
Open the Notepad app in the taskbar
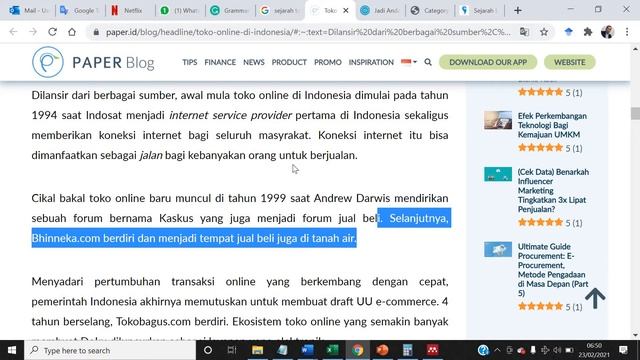(x=282, y=350)
